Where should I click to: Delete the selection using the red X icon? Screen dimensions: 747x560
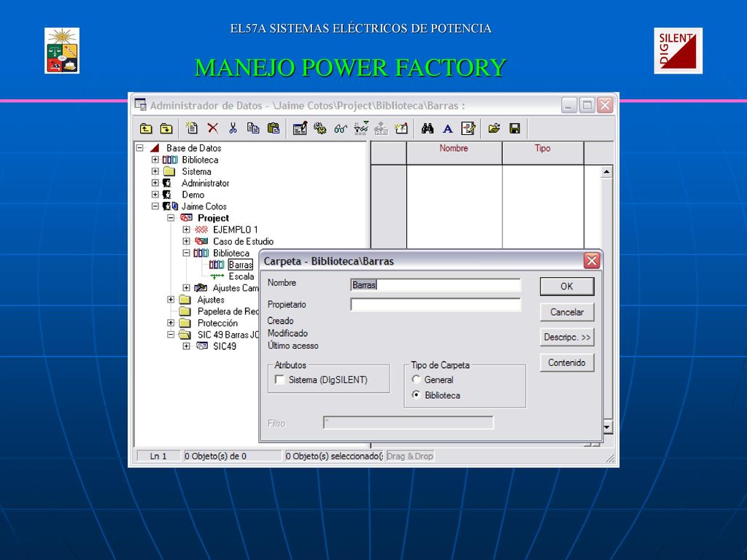click(212, 128)
